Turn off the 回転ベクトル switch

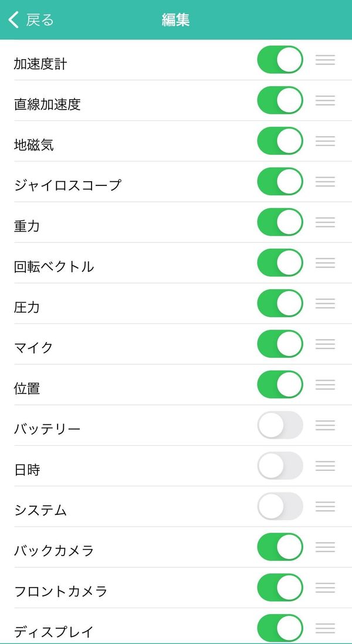(280, 263)
